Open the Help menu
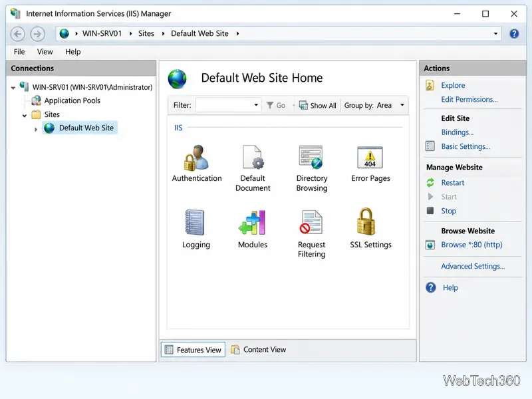The image size is (532, 399). pyautogui.click(x=73, y=52)
